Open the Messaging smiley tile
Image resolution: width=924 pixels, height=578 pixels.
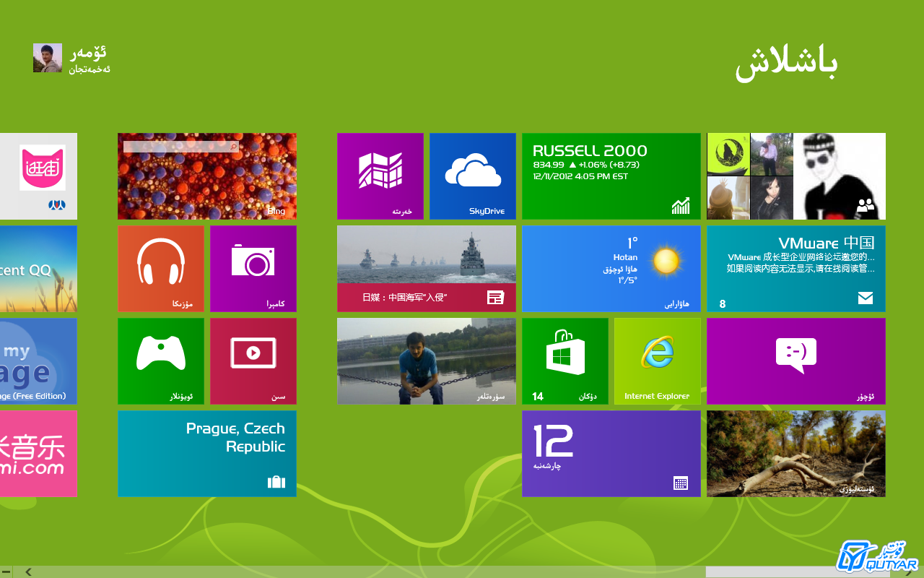(x=796, y=361)
